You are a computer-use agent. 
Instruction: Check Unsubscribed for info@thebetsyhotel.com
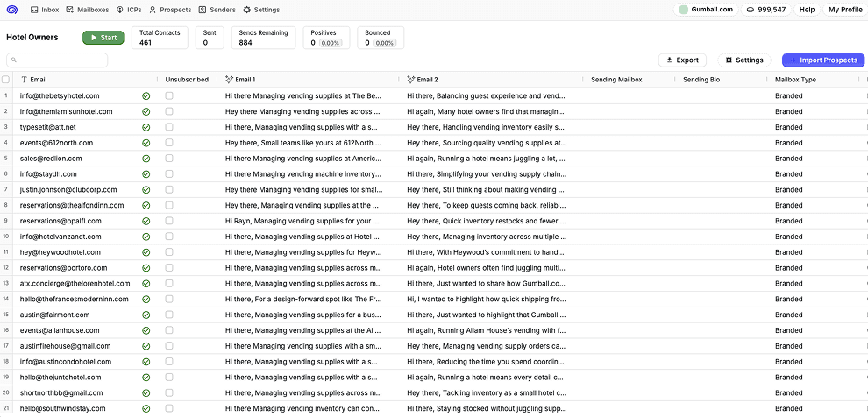pyautogui.click(x=169, y=95)
